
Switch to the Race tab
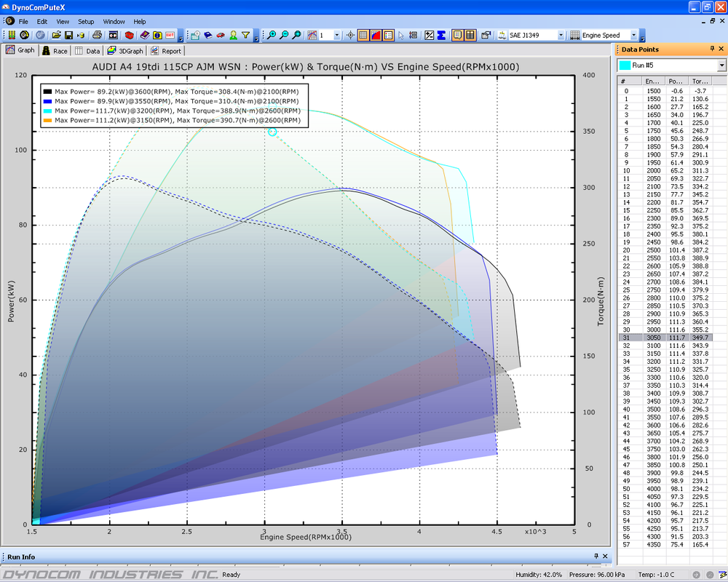(x=55, y=51)
